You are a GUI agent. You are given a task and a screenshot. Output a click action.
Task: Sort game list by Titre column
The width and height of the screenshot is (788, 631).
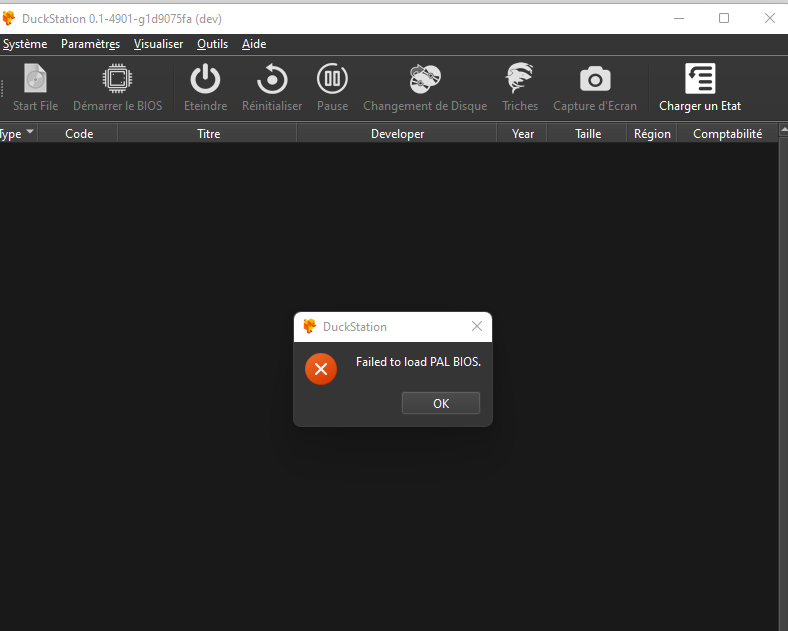[x=208, y=134]
